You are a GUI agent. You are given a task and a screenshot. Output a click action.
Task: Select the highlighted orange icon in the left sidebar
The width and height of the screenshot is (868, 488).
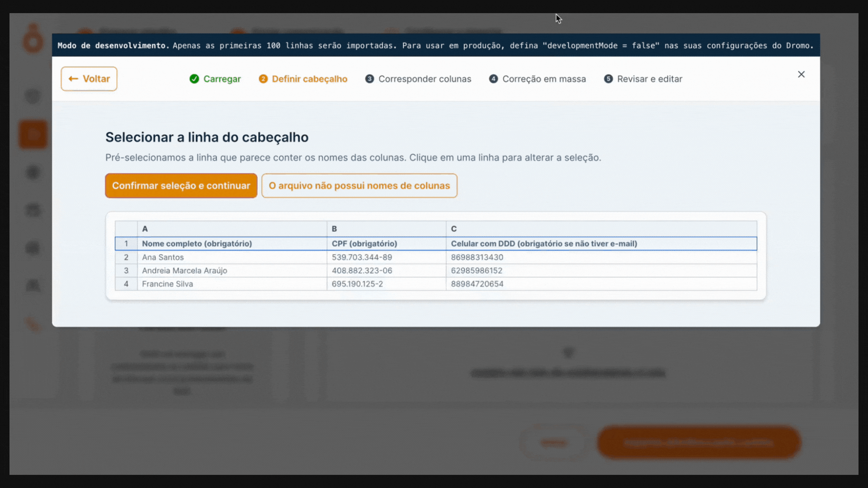coord(33,134)
